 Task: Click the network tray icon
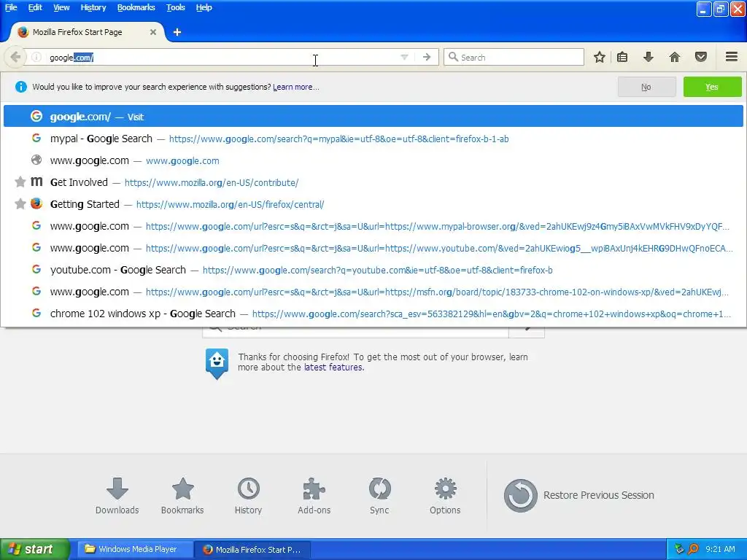point(679,549)
